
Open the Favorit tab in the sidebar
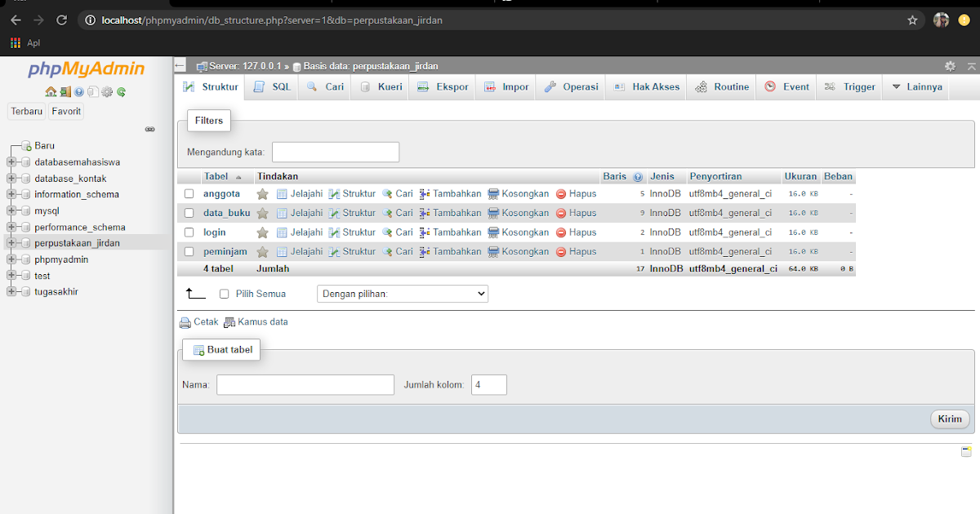65,111
